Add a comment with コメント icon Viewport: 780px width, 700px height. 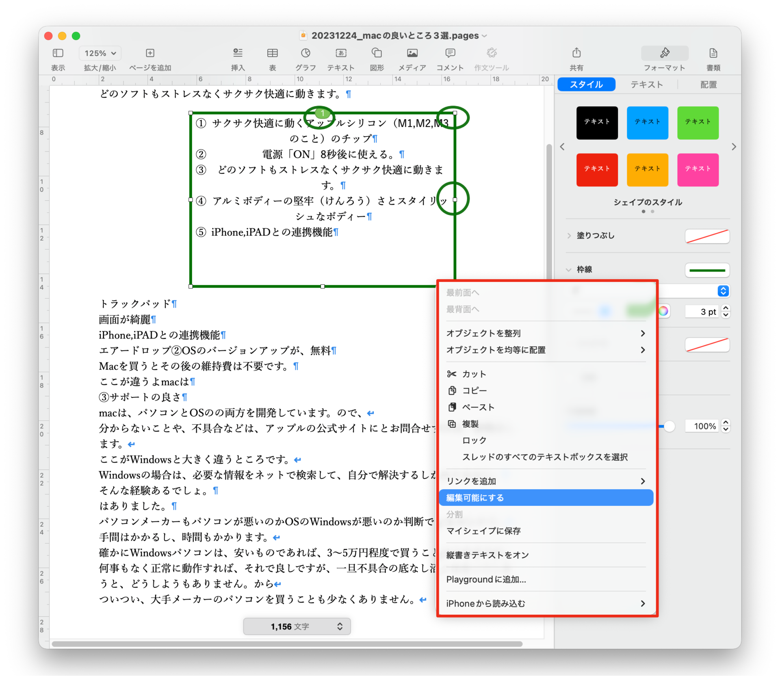tap(450, 53)
